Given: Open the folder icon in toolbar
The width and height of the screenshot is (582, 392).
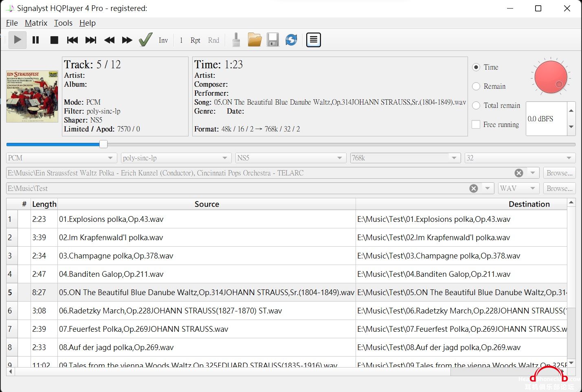Looking at the screenshot, I should [255, 40].
